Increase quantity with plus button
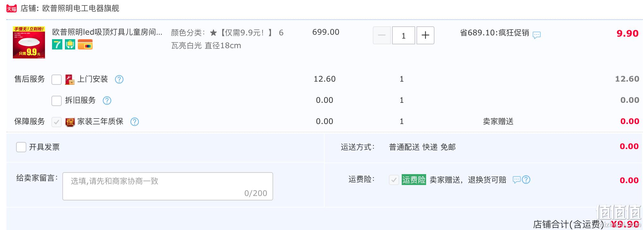Image resolution: width=644 pixels, height=230 pixels. tap(425, 35)
